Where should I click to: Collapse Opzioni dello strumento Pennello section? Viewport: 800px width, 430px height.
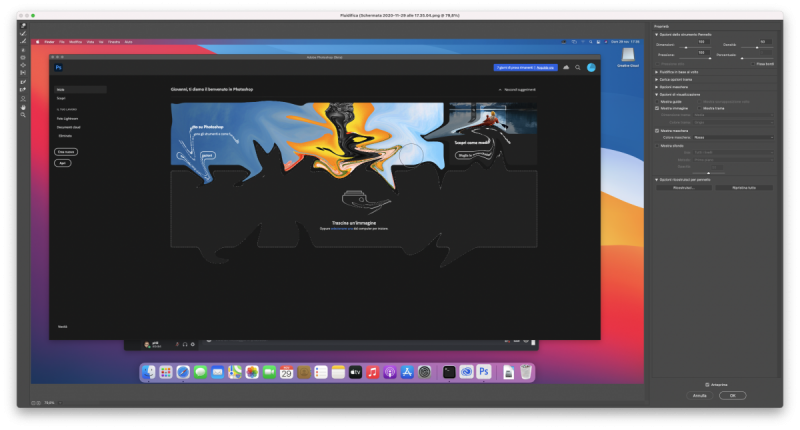tap(657, 35)
